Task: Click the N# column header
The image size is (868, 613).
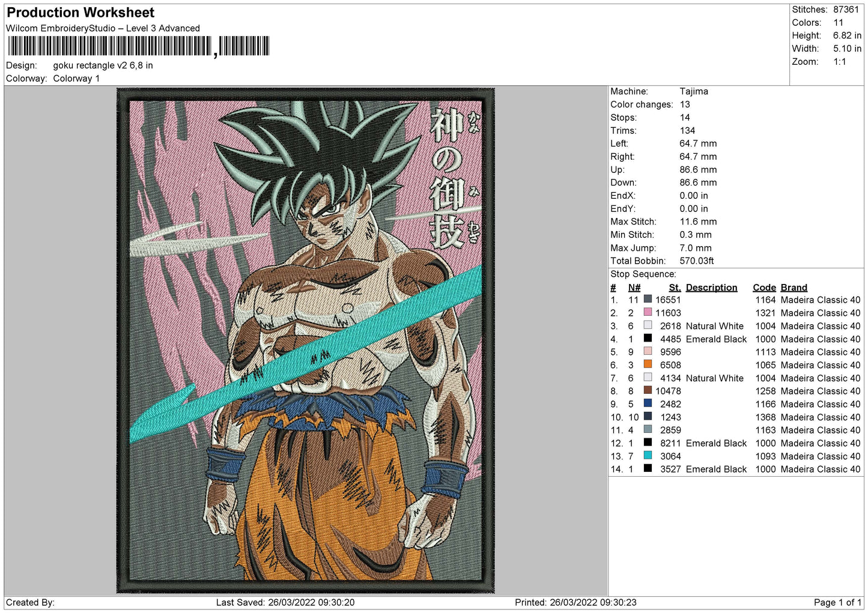Action: [634, 288]
